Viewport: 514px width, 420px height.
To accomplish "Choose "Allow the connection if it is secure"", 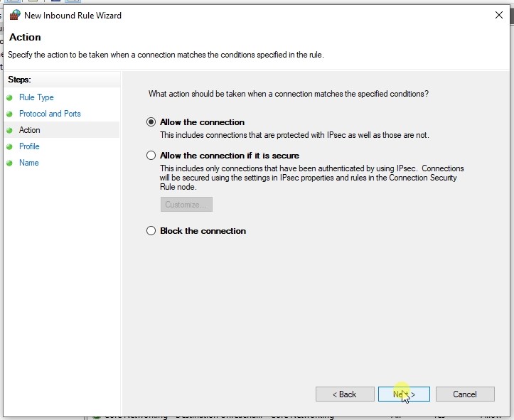I will [x=151, y=156].
